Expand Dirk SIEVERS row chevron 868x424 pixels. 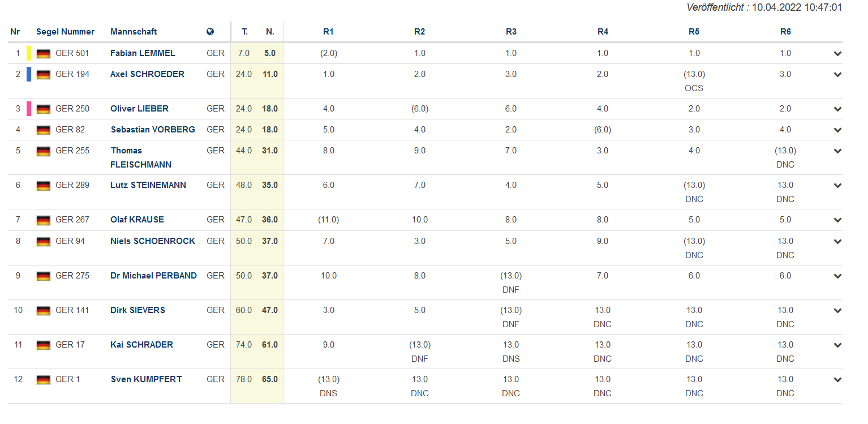[x=837, y=311]
